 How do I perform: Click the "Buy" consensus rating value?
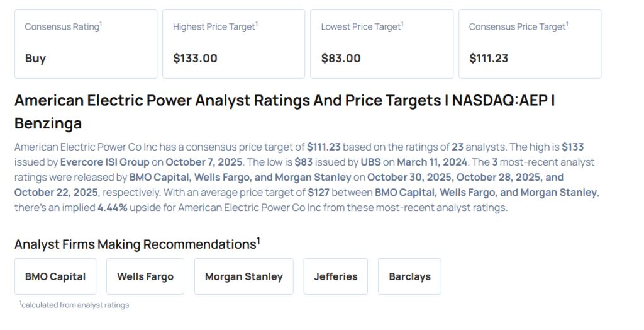[35, 59]
